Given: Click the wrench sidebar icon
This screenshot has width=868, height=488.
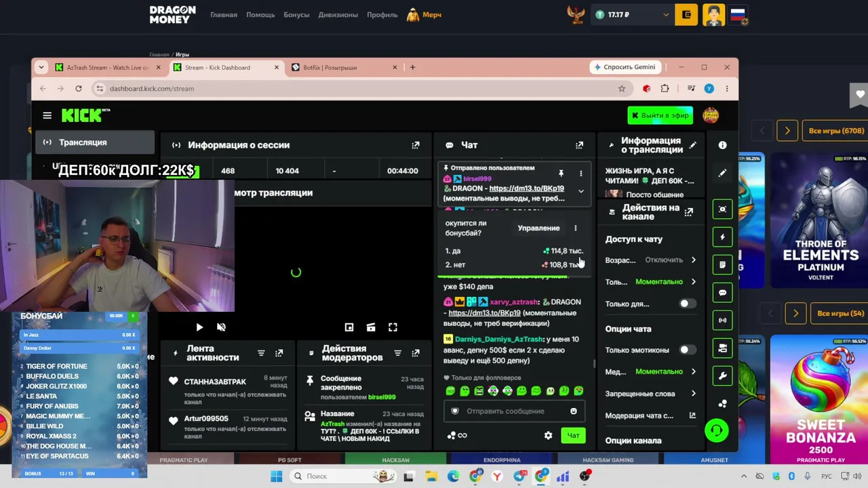Looking at the screenshot, I should pos(722,376).
